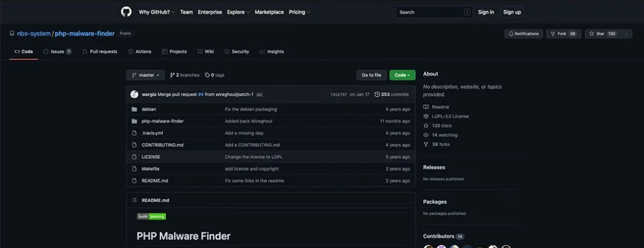Screen dimensions: 644x248
Task: View the 38 forks link
Action: (x=436, y=144)
